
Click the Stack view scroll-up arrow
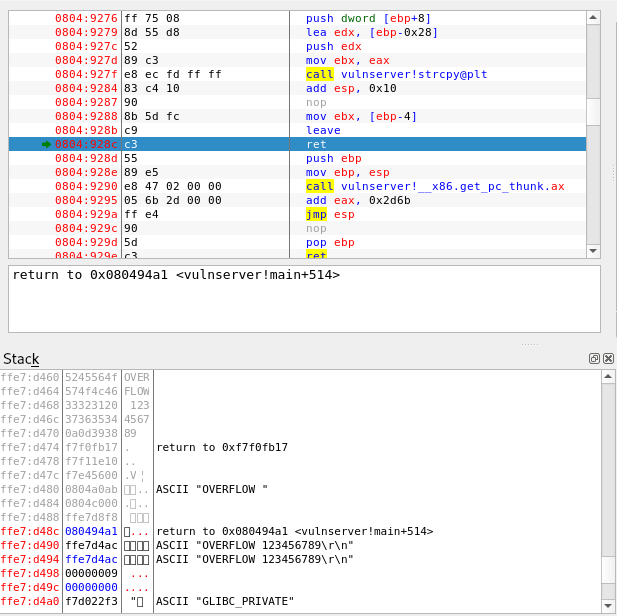point(608,376)
